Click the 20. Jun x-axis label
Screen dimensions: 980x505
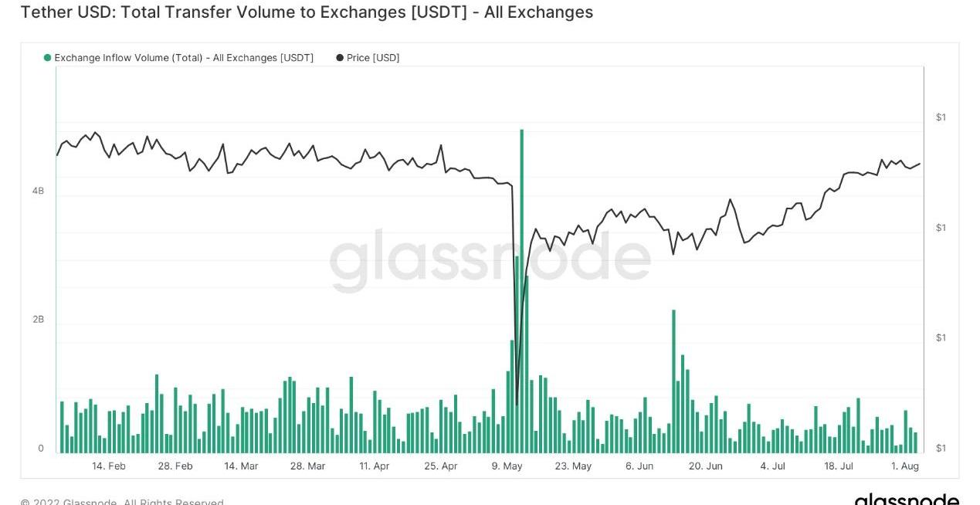705,466
